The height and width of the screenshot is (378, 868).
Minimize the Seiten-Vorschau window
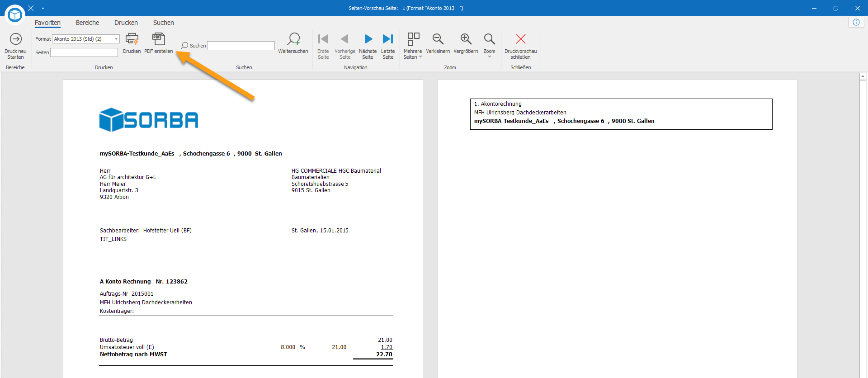coord(814,8)
